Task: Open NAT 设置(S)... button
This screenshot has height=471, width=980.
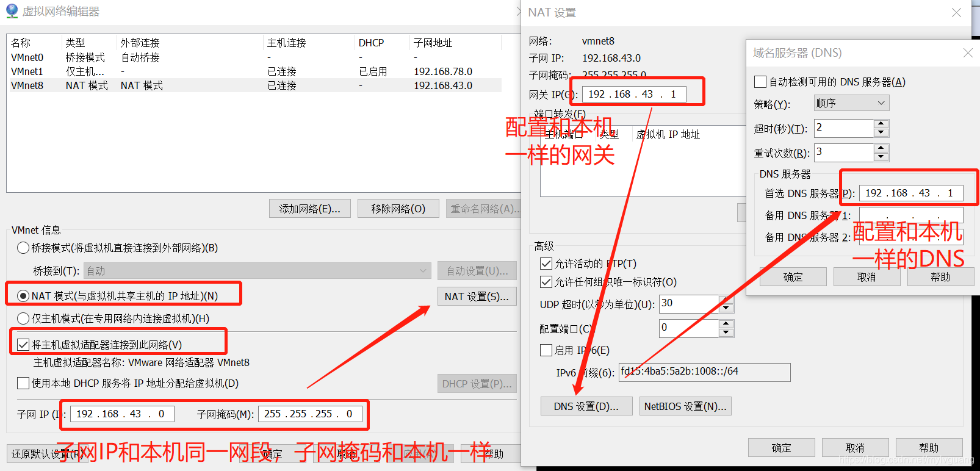Action: [477, 297]
